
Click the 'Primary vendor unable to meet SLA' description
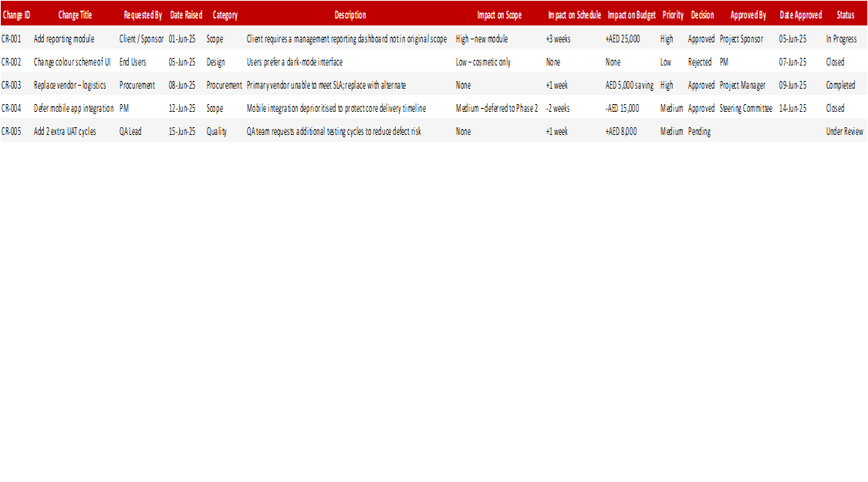click(326, 86)
